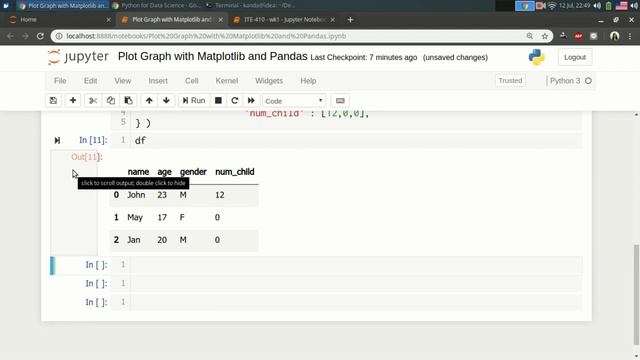Close the Home browser tab
Image resolution: width=640 pixels, height=360 pixels.
[x=108, y=20]
